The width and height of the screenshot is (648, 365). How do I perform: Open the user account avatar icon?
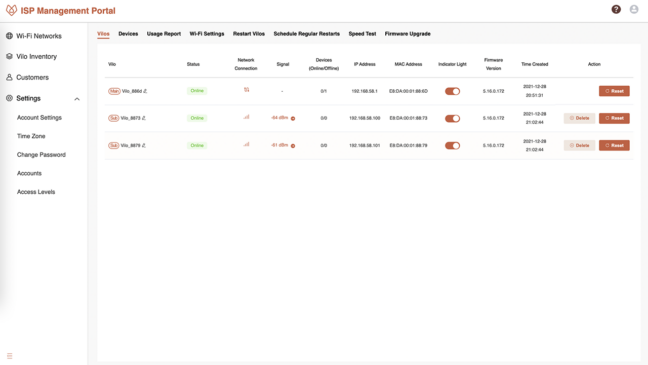(x=634, y=9)
